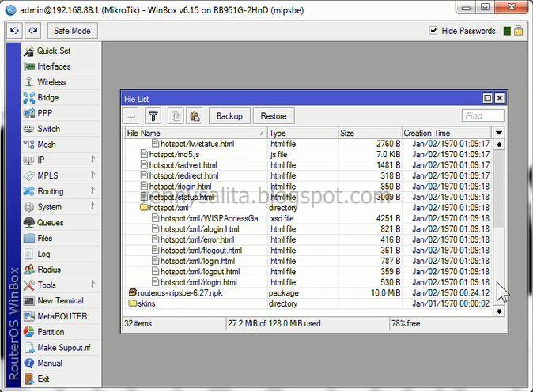Open the Mesh menu icon
Screen dimensions: 533x392
point(29,145)
